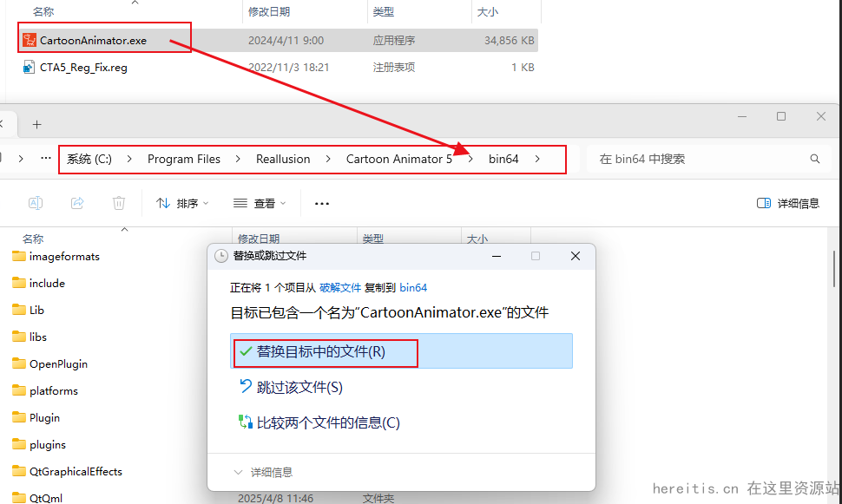The width and height of the screenshot is (842, 504).
Task: Click the bin64 destination link in dialog
Action: pos(413,288)
